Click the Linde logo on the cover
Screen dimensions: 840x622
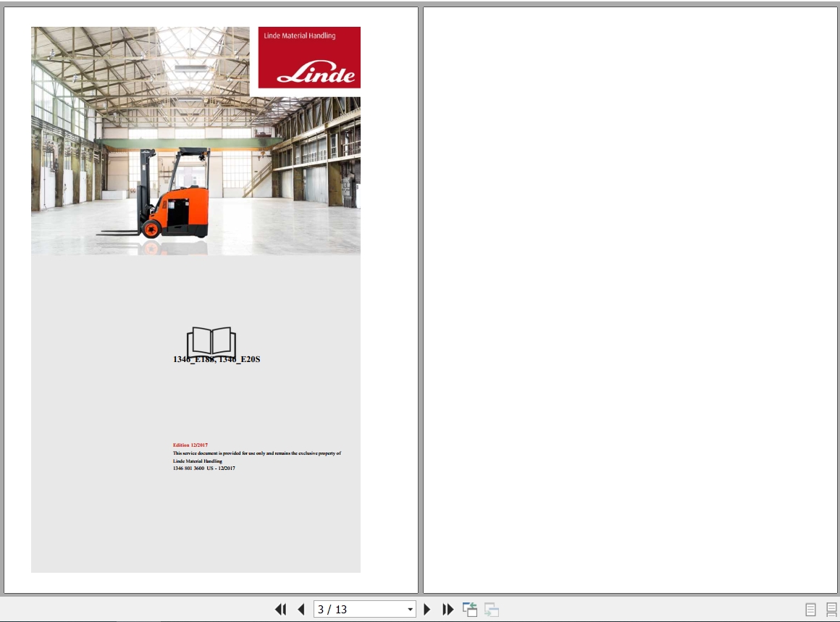pyautogui.click(x=316, y=73)
